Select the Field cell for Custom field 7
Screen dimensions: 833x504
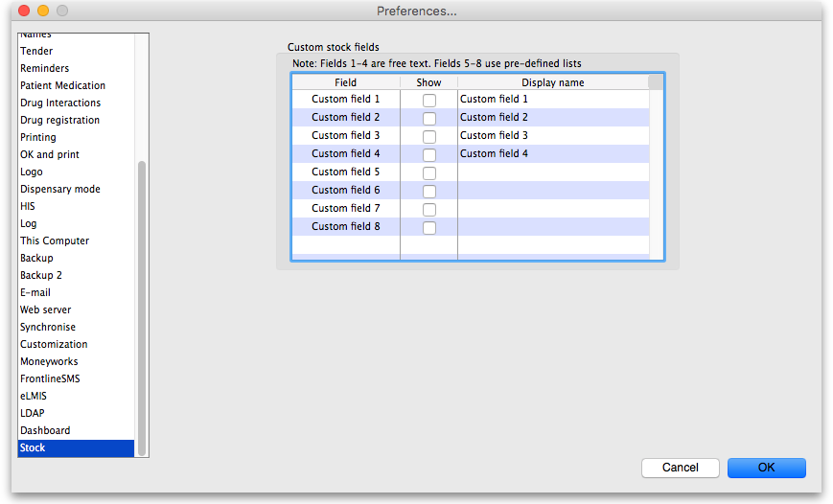coord(345,209)
